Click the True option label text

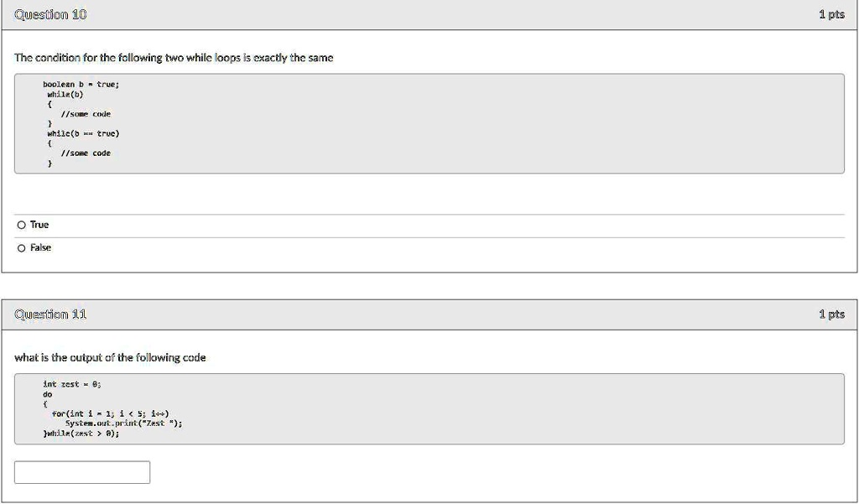39,224
